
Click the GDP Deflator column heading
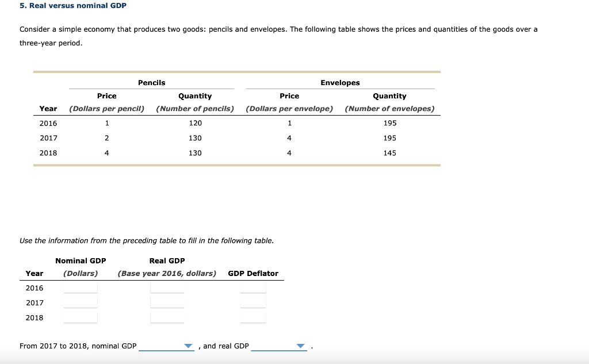tap(253, 273)
